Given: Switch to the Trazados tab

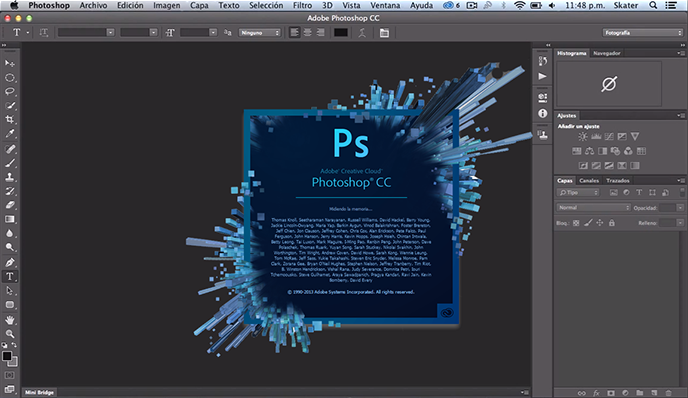Looking at the screenshot, I should pos(618,180).
